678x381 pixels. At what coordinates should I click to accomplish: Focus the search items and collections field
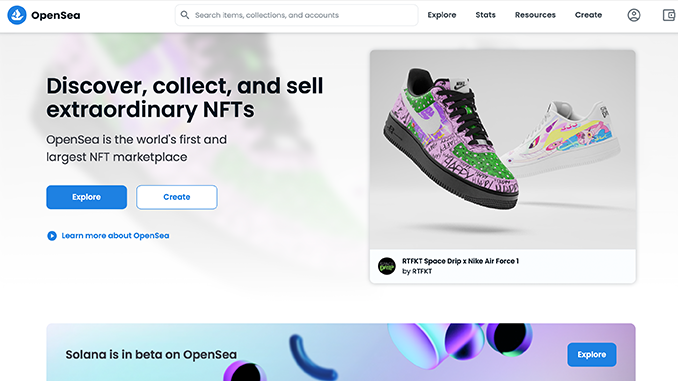(x=297, y=15)
